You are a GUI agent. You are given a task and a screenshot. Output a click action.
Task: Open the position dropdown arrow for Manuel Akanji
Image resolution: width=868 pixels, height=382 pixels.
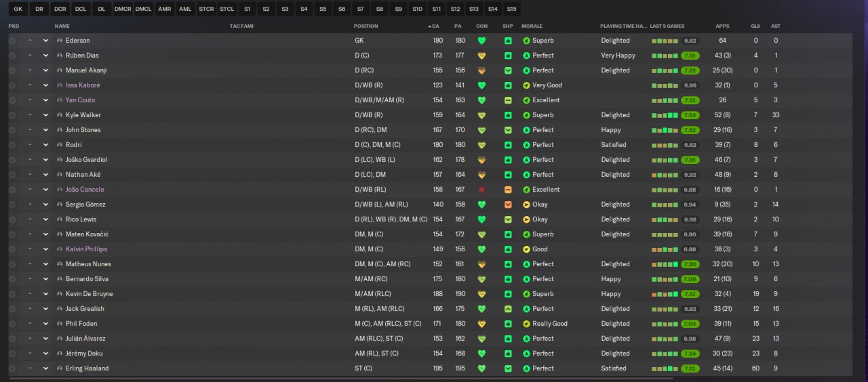[x=45, y=70]
